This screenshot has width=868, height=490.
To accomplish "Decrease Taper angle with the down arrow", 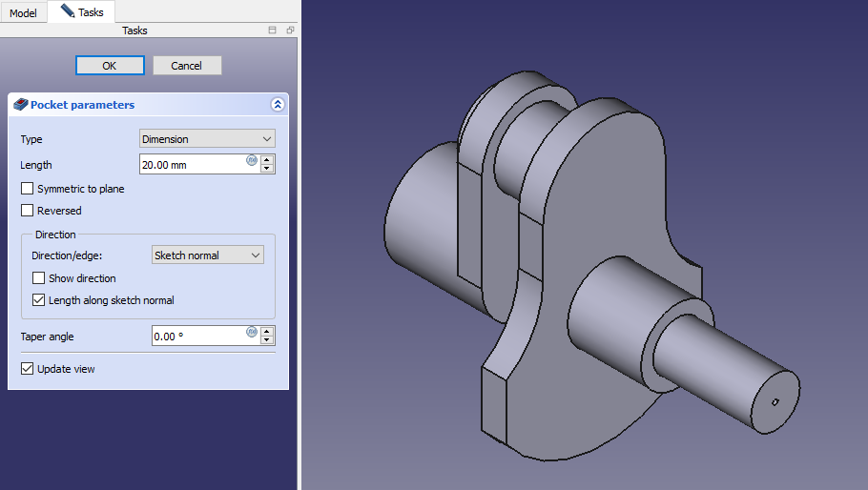I will point(267,340).
